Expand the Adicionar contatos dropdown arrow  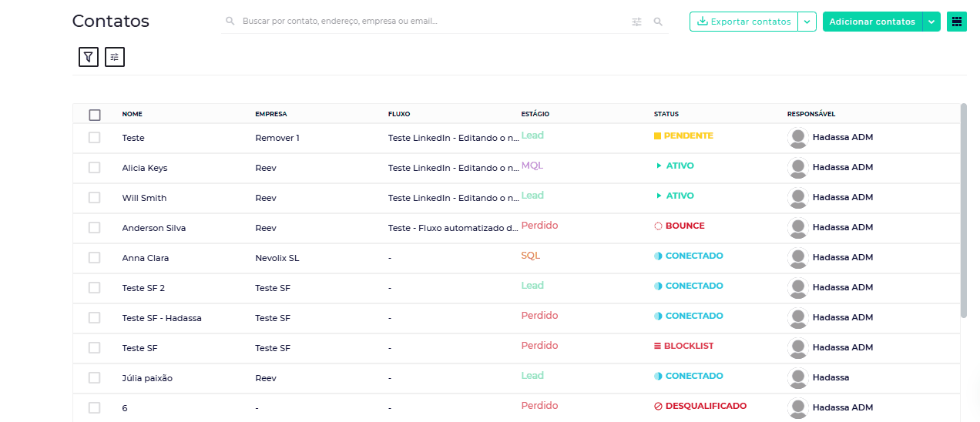(931, 22)
